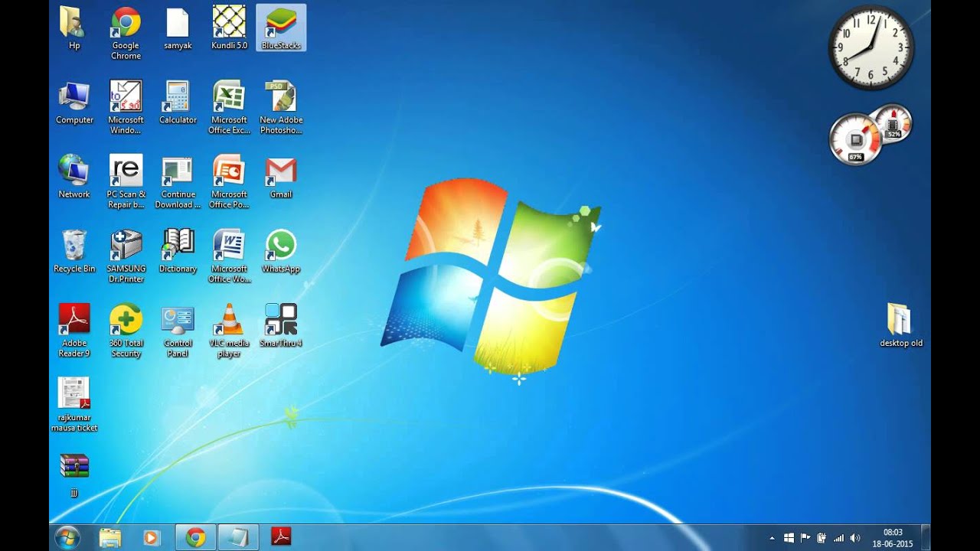This screenshot has height=551, width=980.
Task: Show hidden tray icons arrow
Action: pyautogui.click(x=772, y=539)
